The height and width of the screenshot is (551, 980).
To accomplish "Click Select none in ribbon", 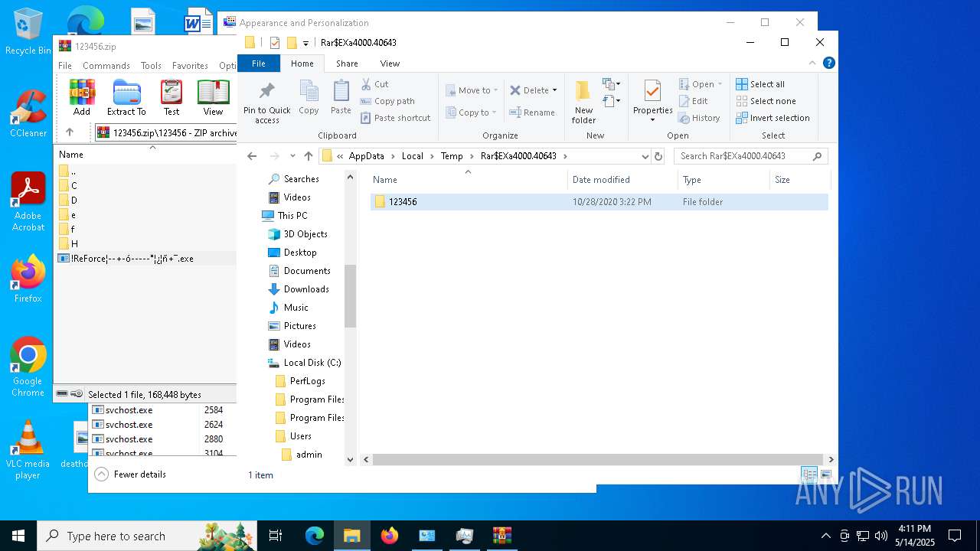I will (766, 101).
